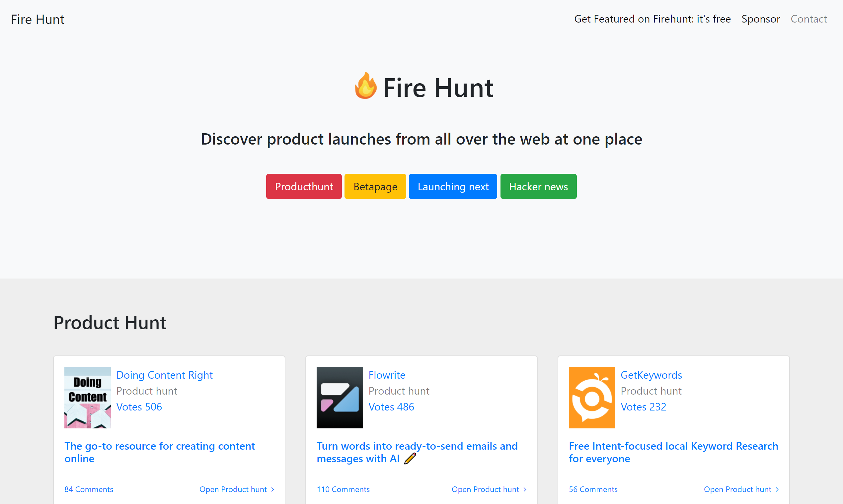View 56 Comments link
Screen dimensions: 843x504
(593, 489)
